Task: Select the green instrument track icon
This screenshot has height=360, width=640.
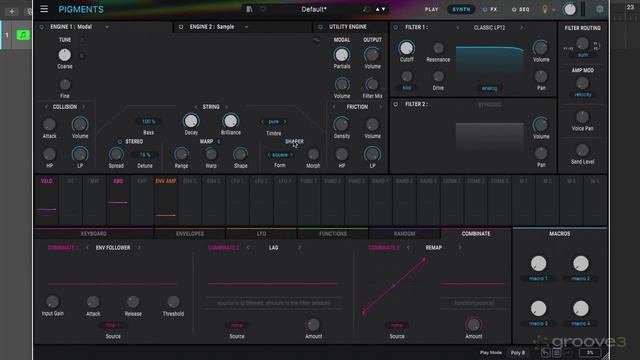Action: coord(23,35)
